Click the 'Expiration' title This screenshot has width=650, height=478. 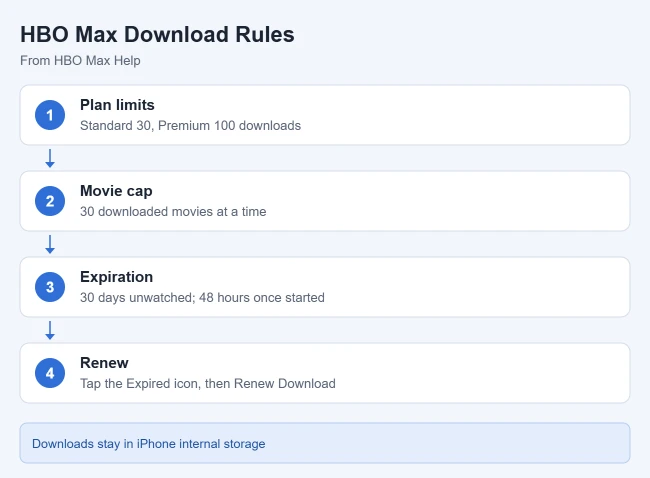tap(116, 277)
